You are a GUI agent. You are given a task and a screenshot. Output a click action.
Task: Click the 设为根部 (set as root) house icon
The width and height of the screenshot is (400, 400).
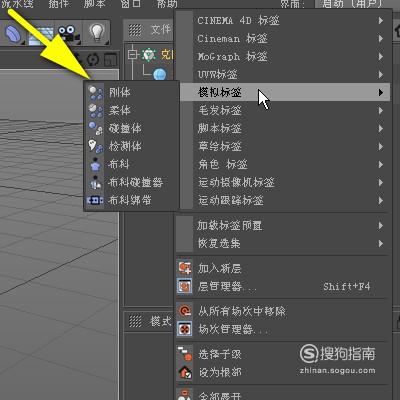(185, 372)
